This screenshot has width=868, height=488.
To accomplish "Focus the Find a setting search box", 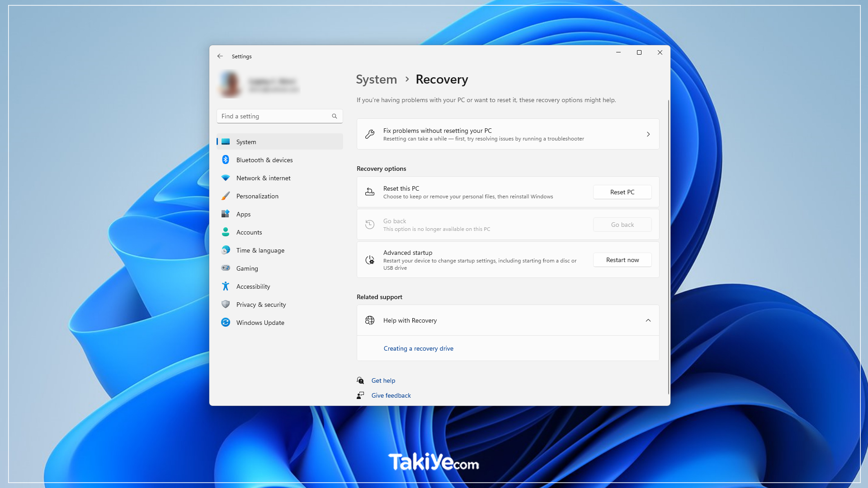I will tap(280, 116).
